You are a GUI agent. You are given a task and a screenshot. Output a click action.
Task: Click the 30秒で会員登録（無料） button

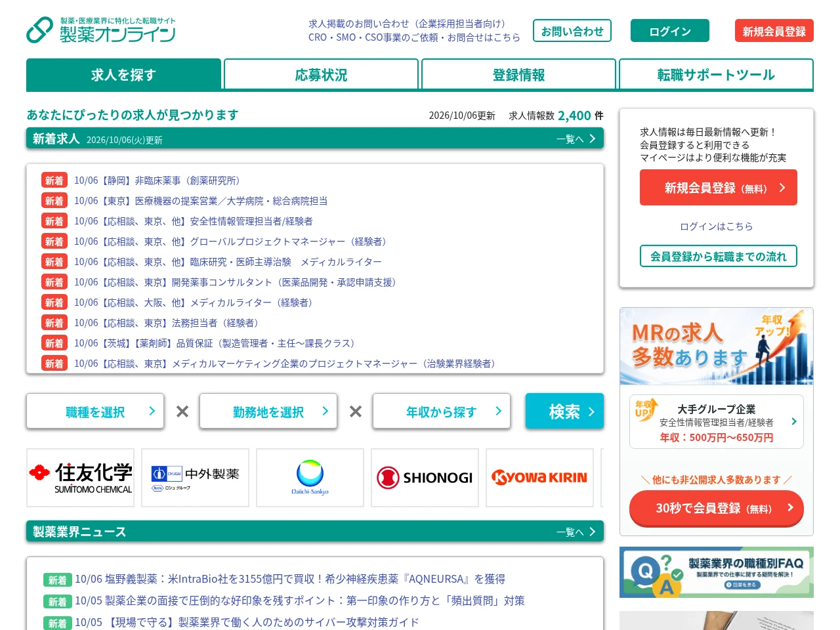[x=717, y=508]
